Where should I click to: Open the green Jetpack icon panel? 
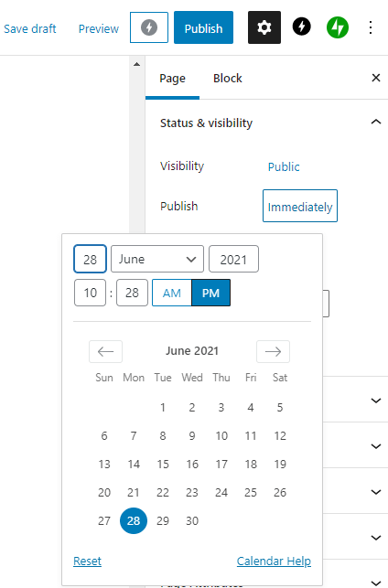coord(338,27)
